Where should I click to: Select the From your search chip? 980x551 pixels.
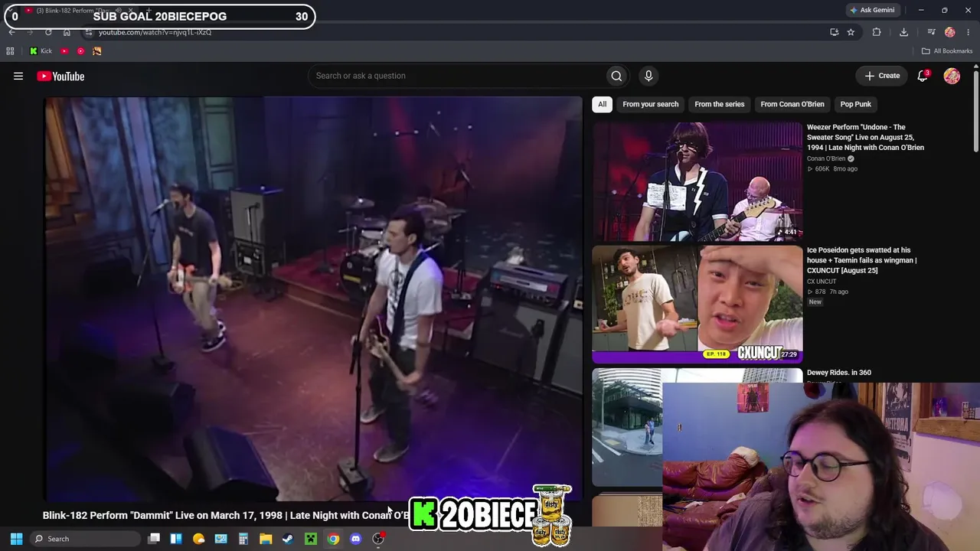[651, 104]
